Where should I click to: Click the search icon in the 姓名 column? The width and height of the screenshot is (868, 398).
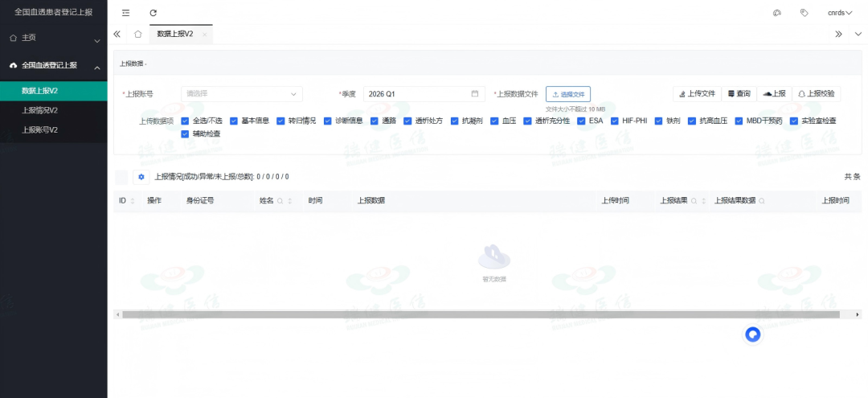pyautogui.click(x=280, y=201)
